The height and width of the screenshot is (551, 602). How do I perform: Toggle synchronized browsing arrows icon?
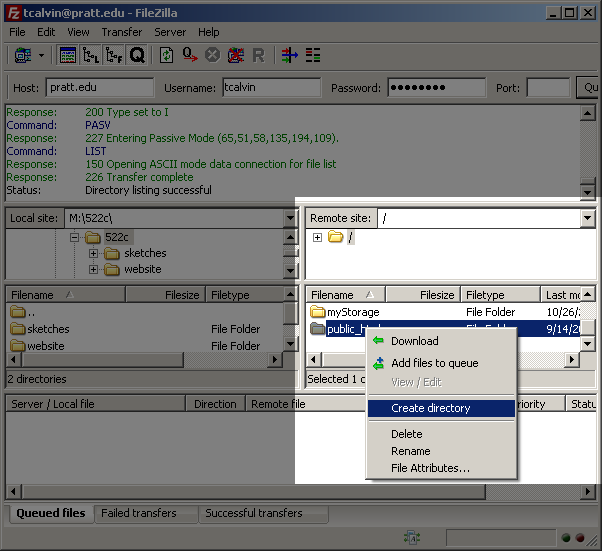coord(289,56)
